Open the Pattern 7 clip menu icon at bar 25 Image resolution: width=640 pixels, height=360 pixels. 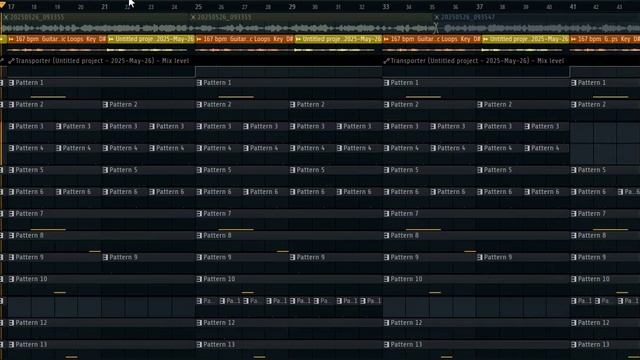pyautogui.click(x=199, y=214)
